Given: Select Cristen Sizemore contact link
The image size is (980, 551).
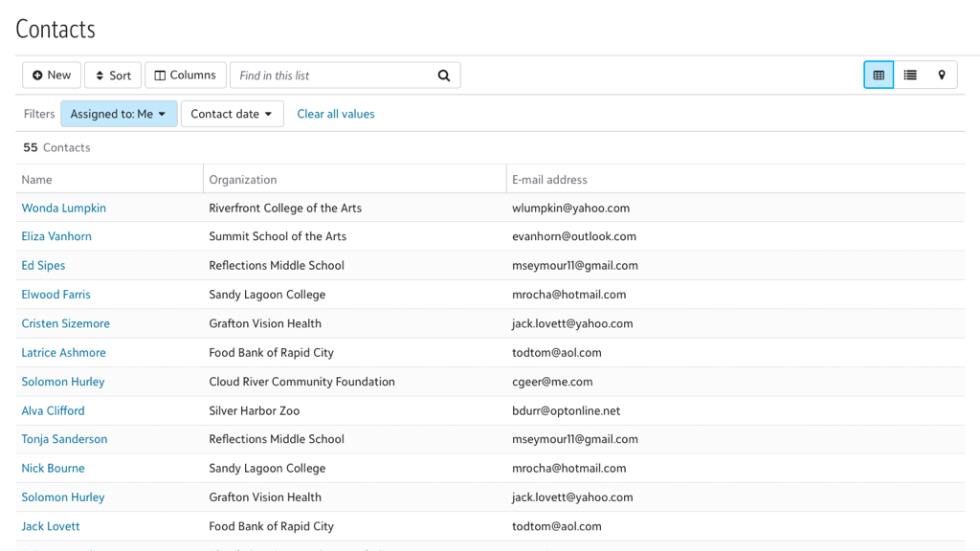Looking at the screenshot, I should 66,323.
